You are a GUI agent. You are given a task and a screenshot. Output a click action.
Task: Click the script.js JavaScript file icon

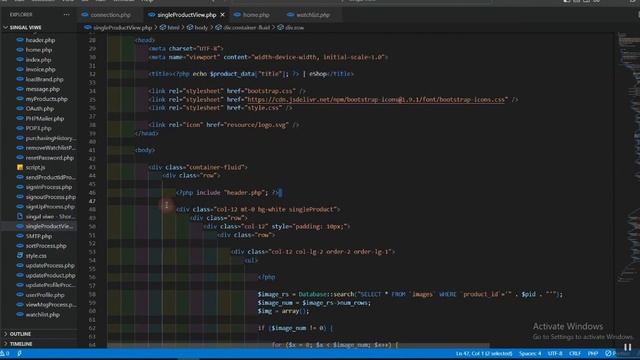point(20,167)
